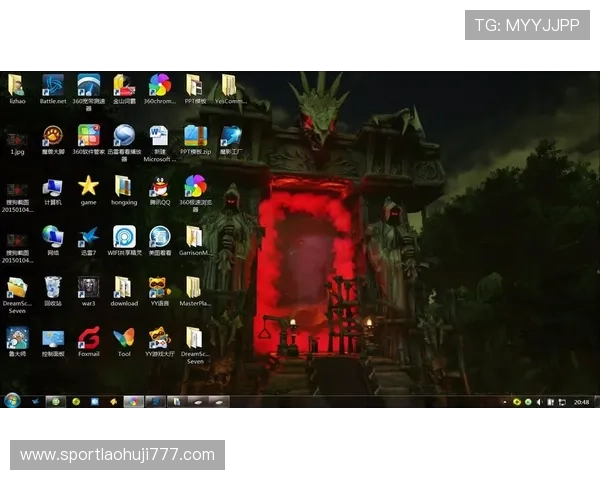Screen dimensions: 600x480
Task: Open the 腾讯QQ penguin icon
Action: pos(158,186)
